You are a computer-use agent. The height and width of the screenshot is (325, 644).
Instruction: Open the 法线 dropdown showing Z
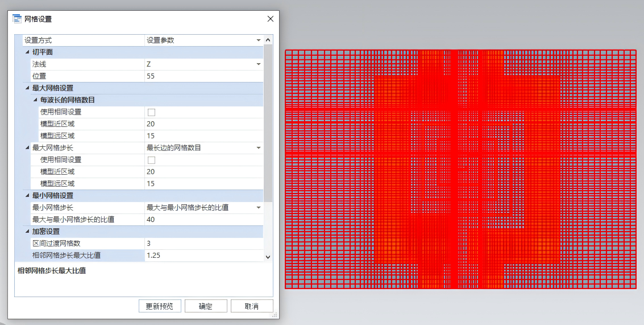click(259, 64)
